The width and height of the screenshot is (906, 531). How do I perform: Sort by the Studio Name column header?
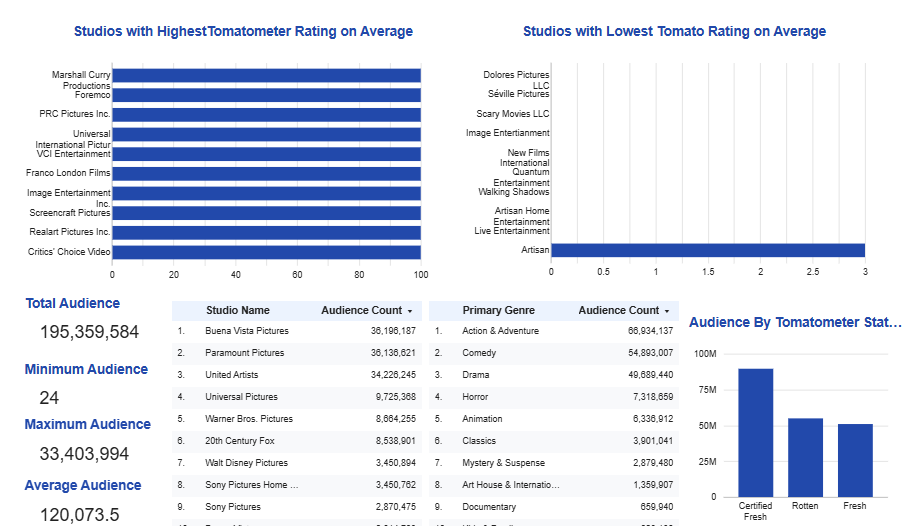[237, 311]
